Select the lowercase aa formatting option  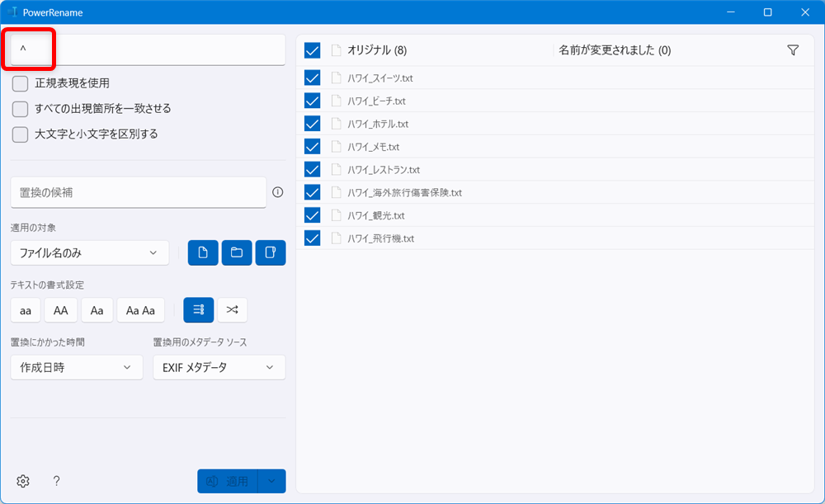pyautogui.click(x=25, y=310)
